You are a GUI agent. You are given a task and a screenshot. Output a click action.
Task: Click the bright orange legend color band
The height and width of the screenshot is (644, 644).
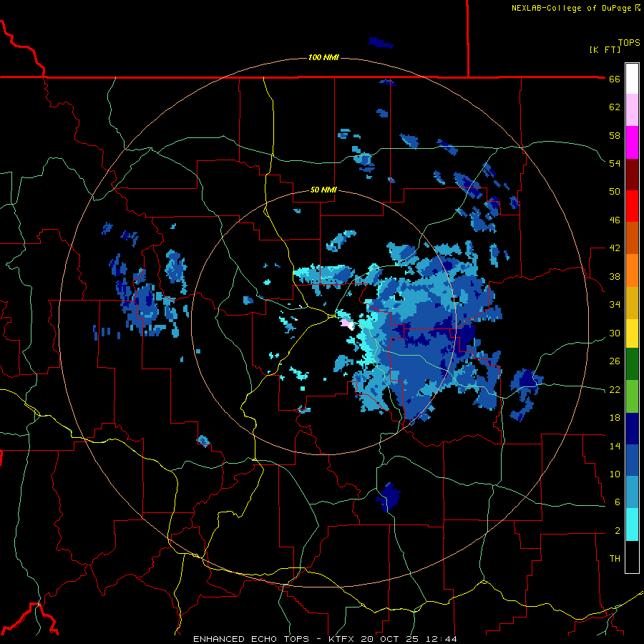632,270
